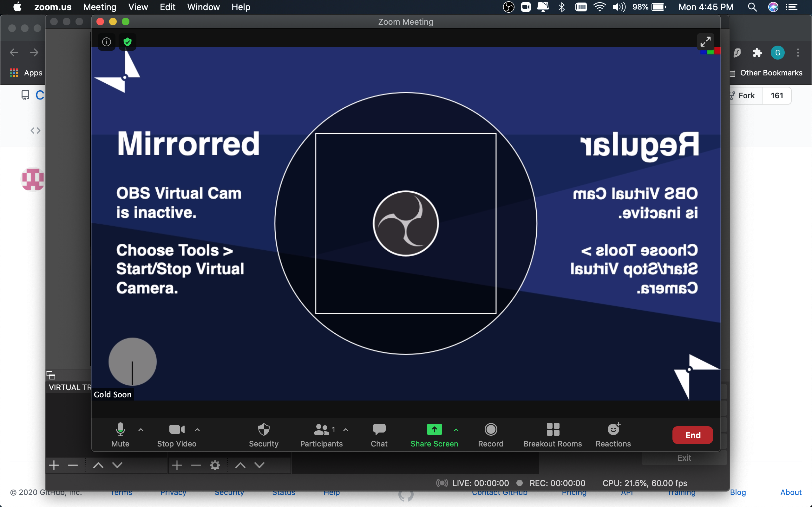Screen dimensions: 812x507
Task: Click the meeting info icon
Action: pyautogui.click(x=106, y=42)
